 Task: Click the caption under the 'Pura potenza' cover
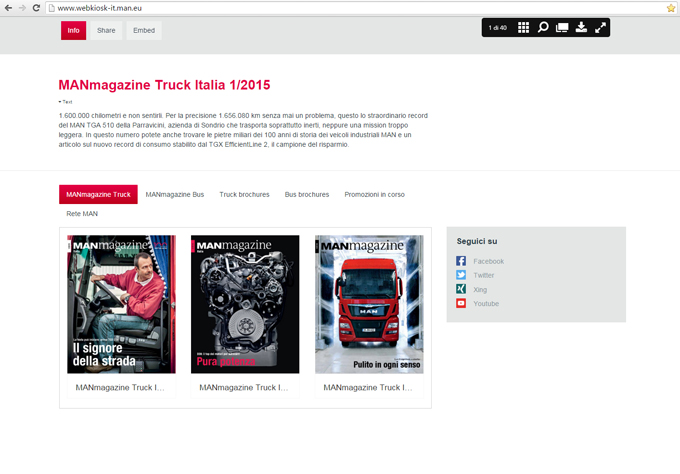[244, 387]
